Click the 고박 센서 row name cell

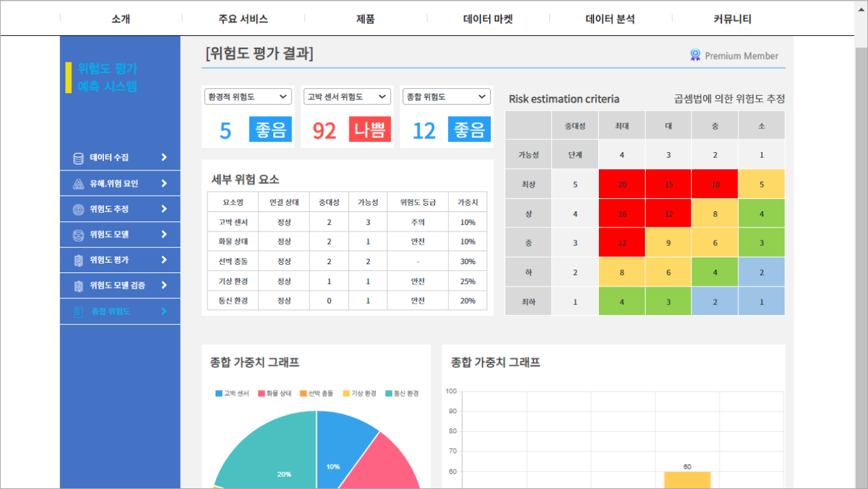click(x=232, y=222)
